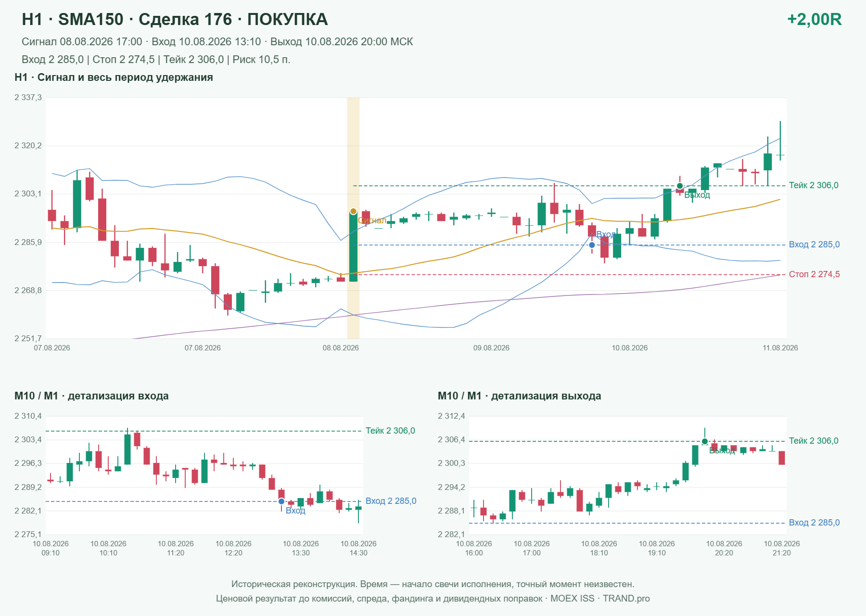Click the entry, stop, take and risk summary line
The image size is (866, 616).
click(x=156, y=60)
